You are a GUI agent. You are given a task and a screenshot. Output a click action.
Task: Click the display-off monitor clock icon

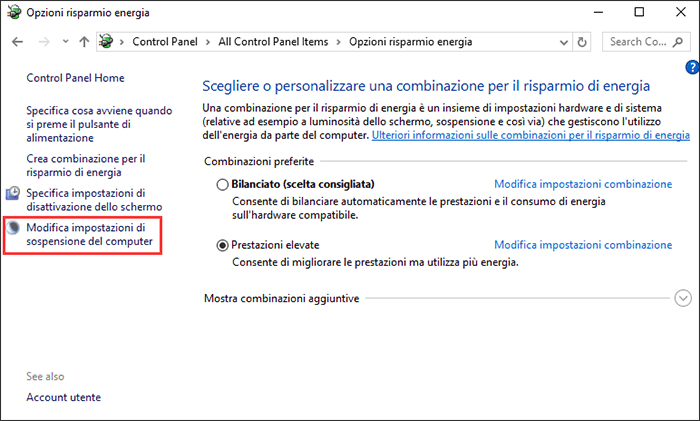pos(13,193)
